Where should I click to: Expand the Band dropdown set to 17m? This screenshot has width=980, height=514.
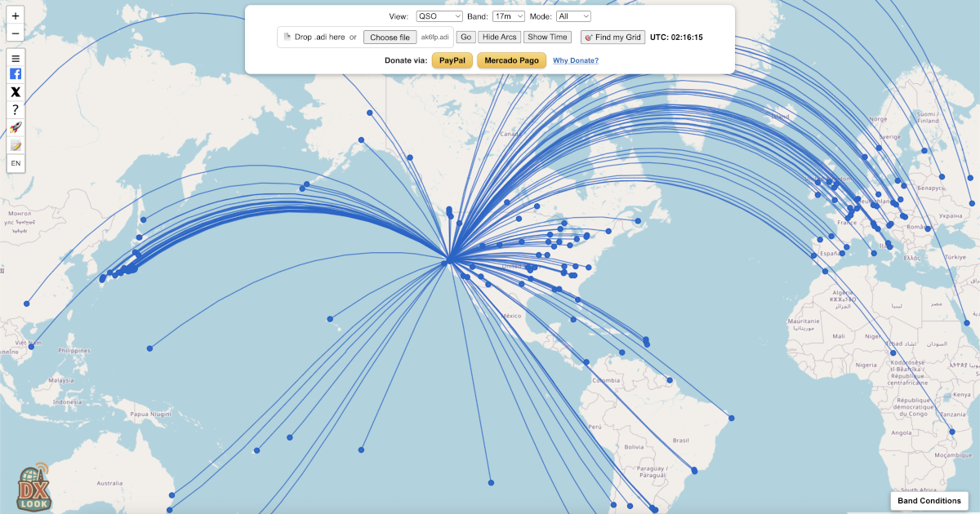509,16
